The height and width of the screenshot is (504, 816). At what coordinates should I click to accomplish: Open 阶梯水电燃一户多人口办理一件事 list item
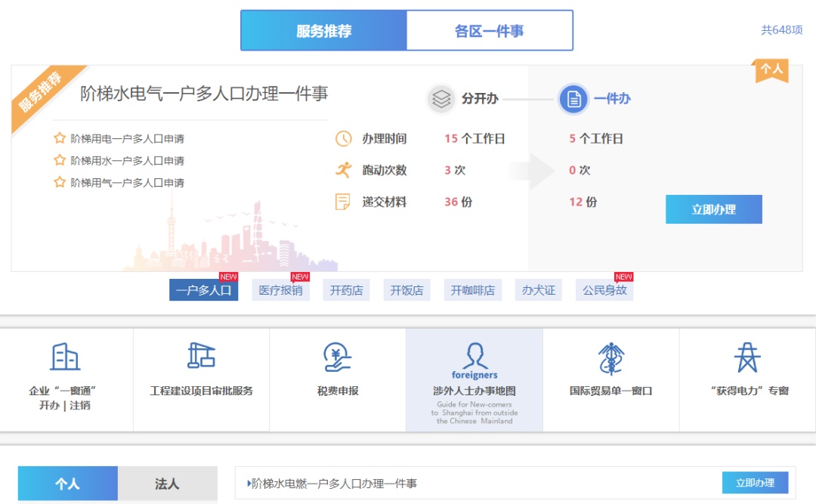(x=334, y=483)
